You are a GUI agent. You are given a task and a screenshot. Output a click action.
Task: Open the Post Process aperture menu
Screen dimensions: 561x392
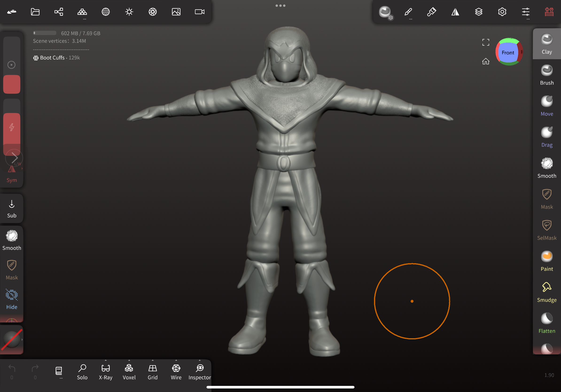tap(152, 12)
